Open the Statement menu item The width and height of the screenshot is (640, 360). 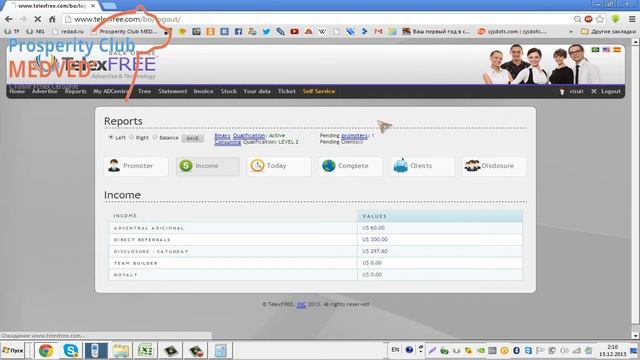(173, 91)
